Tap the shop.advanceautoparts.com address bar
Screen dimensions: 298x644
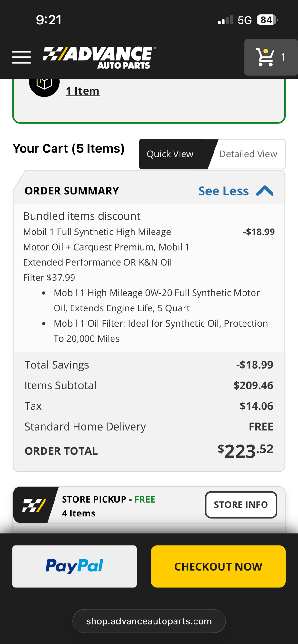point(149,621)
